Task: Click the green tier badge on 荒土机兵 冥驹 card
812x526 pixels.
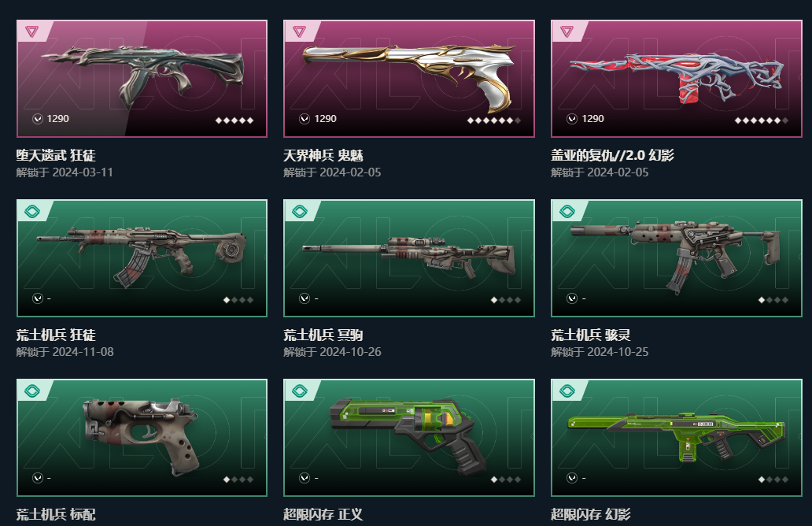Action: 299,212
